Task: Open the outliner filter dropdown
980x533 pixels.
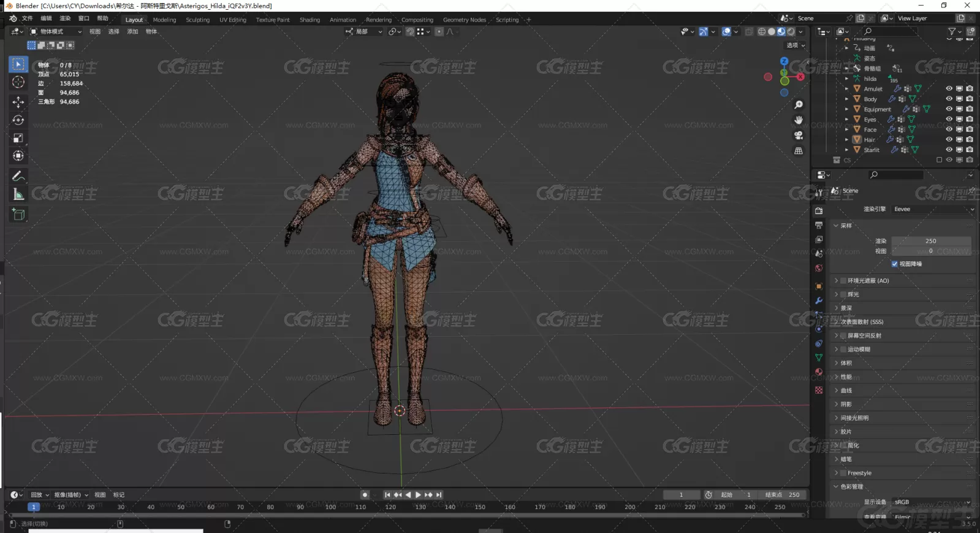Action: click(x=954, y=31)
